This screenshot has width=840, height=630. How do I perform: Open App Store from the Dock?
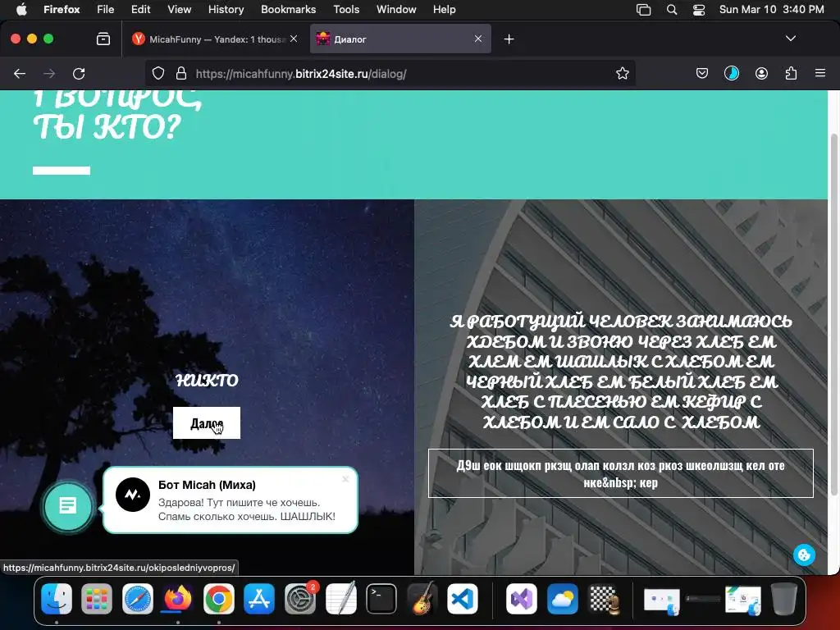[x=259, y=598]
